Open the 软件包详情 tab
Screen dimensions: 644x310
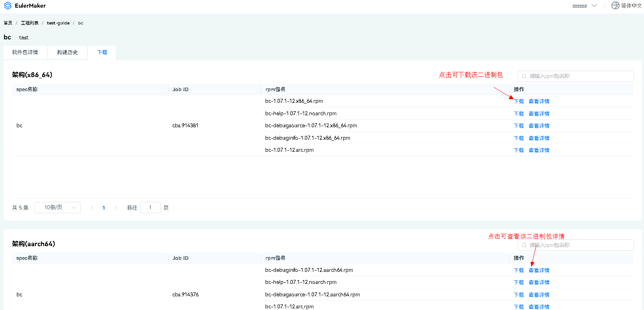point(25,52)
